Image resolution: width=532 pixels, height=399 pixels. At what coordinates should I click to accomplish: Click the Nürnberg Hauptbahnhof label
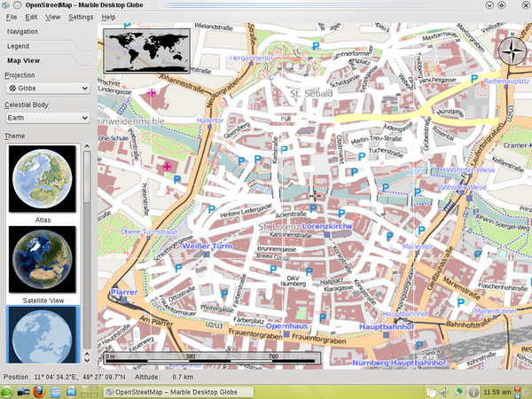click(399, 363)
